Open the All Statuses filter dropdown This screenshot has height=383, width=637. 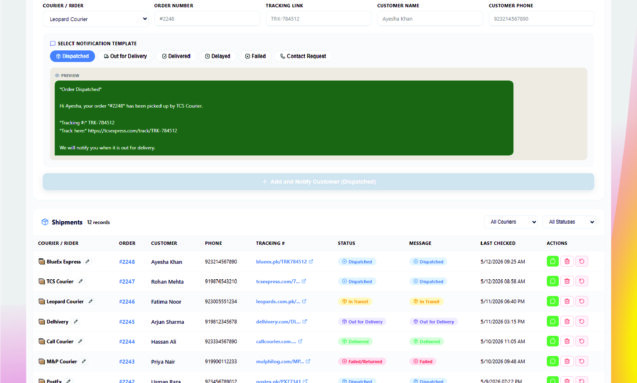point(570,222)
